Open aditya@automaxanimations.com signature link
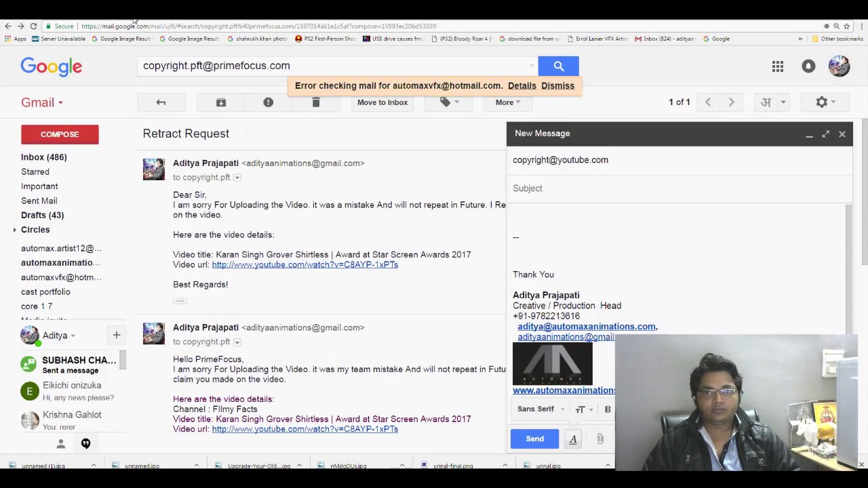 (587, 327)
